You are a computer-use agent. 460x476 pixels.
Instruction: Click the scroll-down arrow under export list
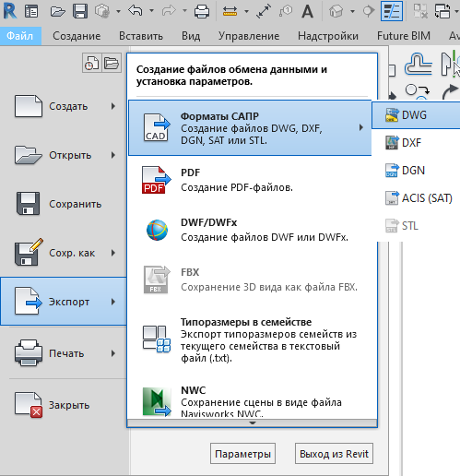[x=253, y=423]
